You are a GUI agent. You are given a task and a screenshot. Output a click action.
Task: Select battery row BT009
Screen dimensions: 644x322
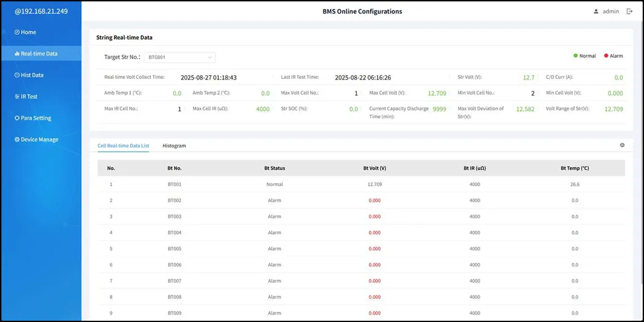click(x=361, y=313)
